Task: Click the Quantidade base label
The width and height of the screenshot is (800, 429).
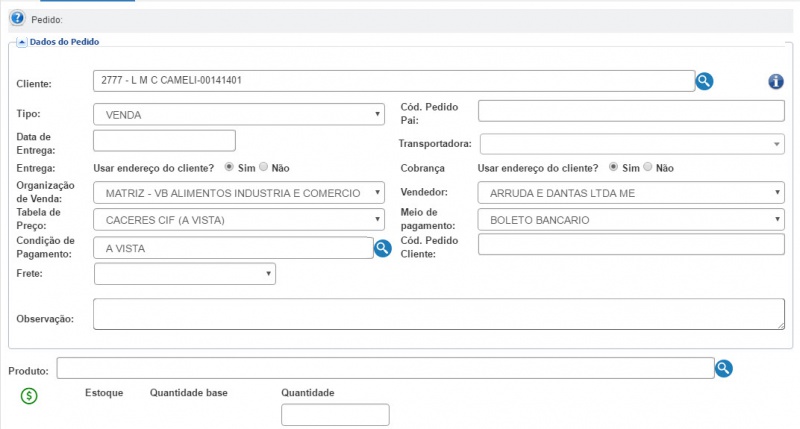Action: click(189, 393)
